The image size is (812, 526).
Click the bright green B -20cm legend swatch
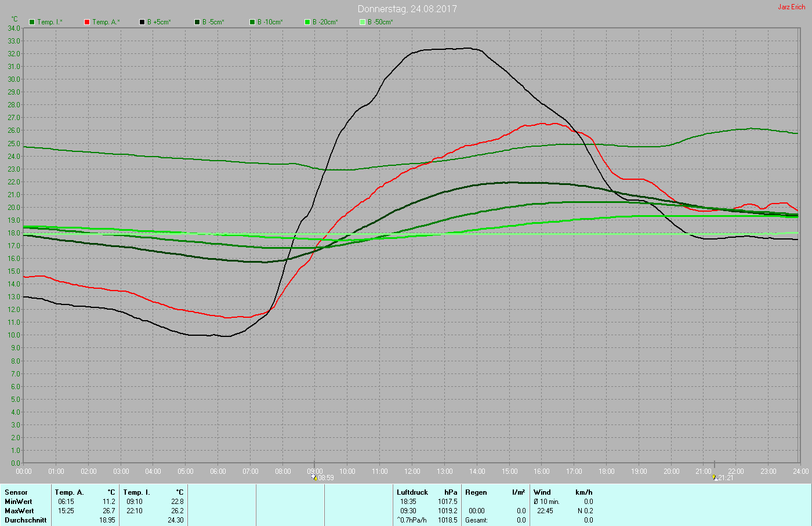pos(307,22)
